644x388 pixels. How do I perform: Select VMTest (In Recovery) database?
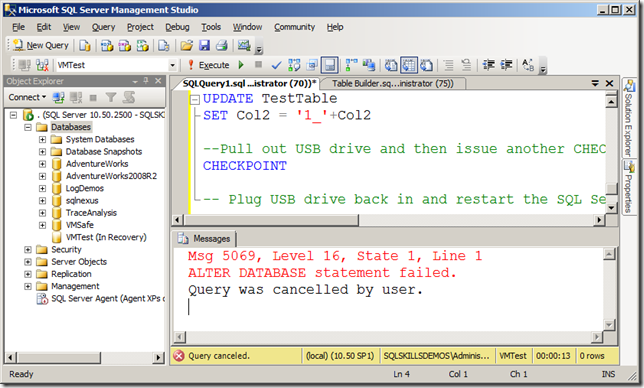(x=106, y=237)
